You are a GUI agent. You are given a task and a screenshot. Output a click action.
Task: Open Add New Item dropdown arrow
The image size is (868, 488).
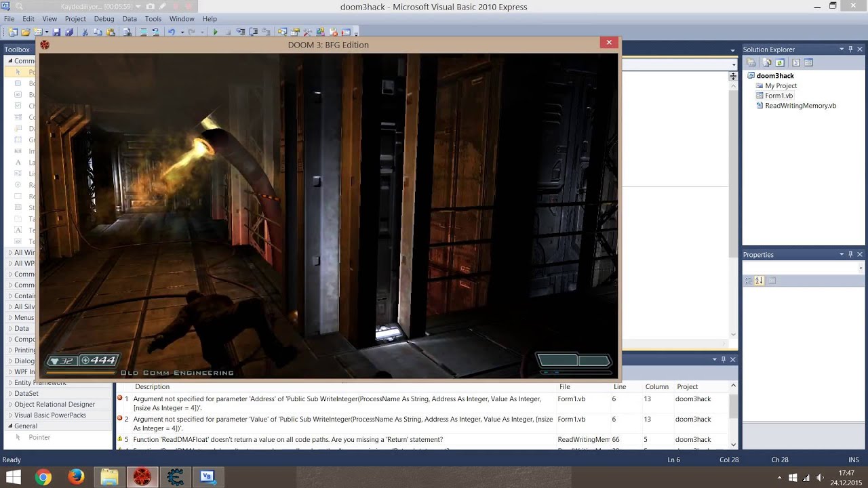click(47, 32)
